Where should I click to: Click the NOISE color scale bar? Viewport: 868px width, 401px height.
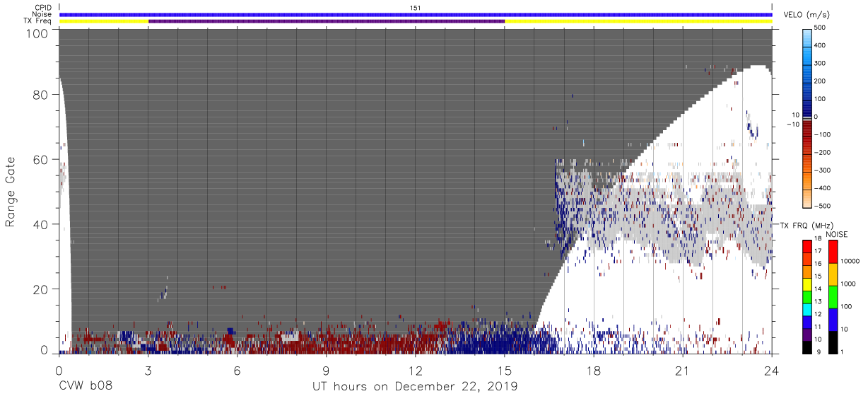pos(833,296)
